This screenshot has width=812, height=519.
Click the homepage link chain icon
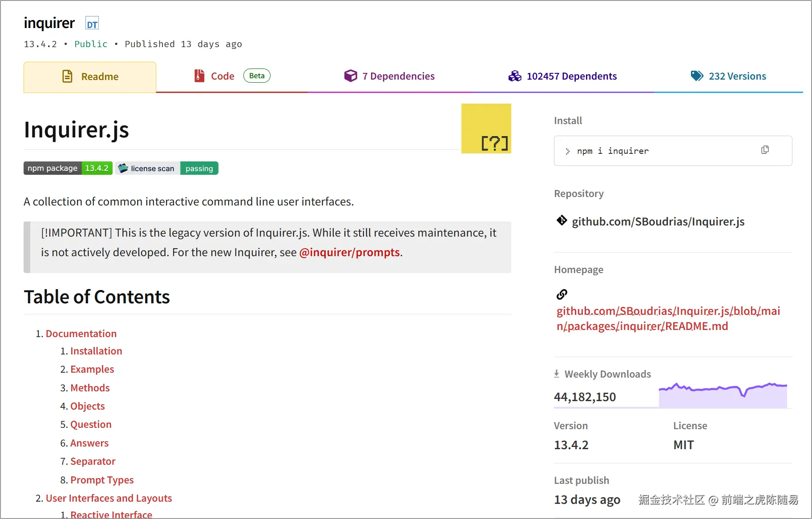(562, 294)
